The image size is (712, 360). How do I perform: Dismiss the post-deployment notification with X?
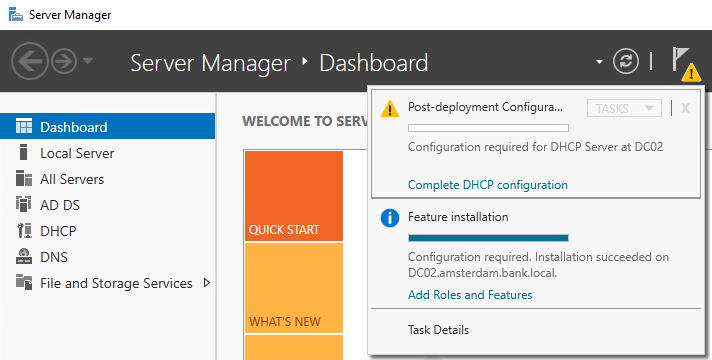click(686, 108)
